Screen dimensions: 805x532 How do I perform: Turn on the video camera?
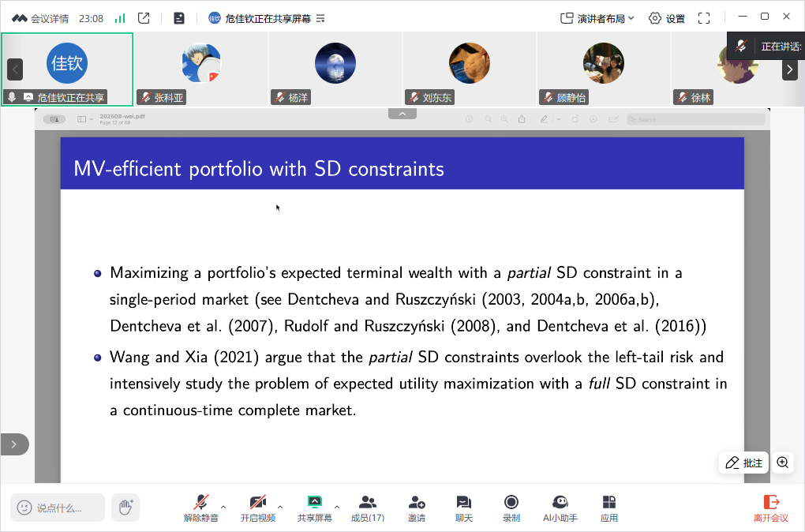point(258,508)
